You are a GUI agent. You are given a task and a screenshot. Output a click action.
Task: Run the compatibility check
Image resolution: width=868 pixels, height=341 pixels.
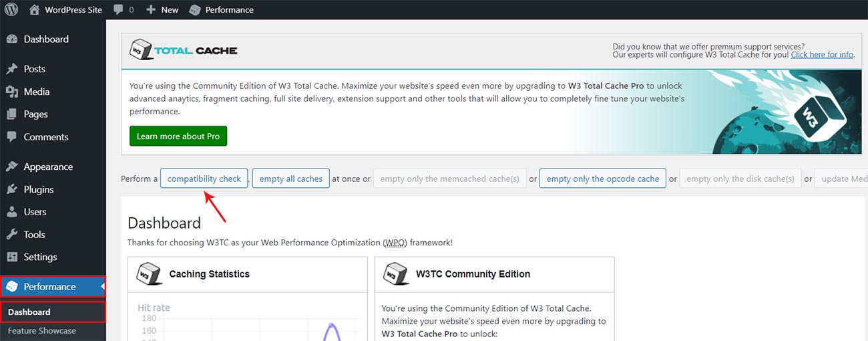204,179
